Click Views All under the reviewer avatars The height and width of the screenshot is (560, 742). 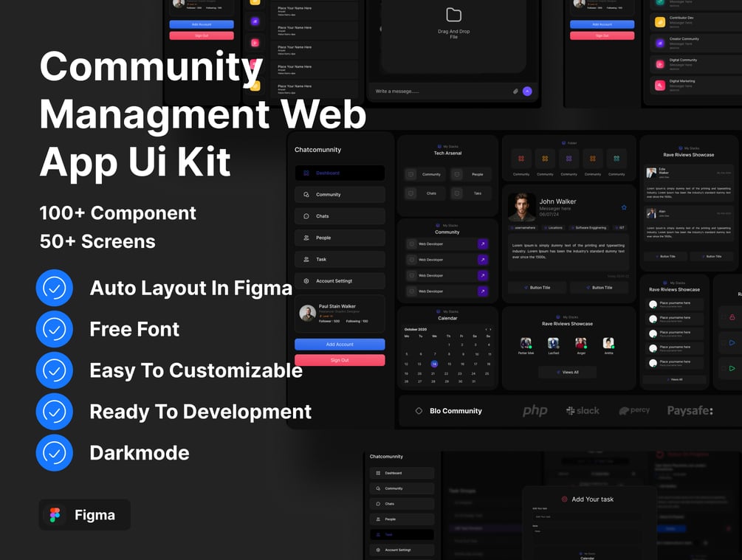pos(567,373)
